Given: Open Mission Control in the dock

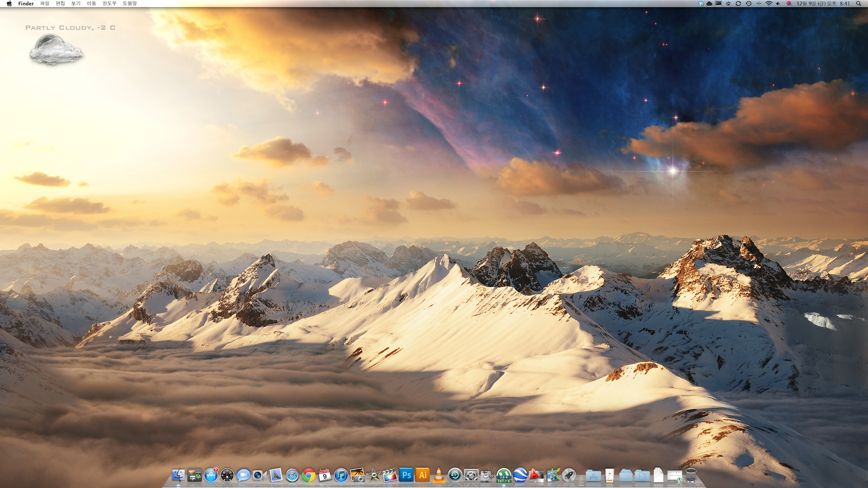Looking at the screenshot, I should [194, 476].
